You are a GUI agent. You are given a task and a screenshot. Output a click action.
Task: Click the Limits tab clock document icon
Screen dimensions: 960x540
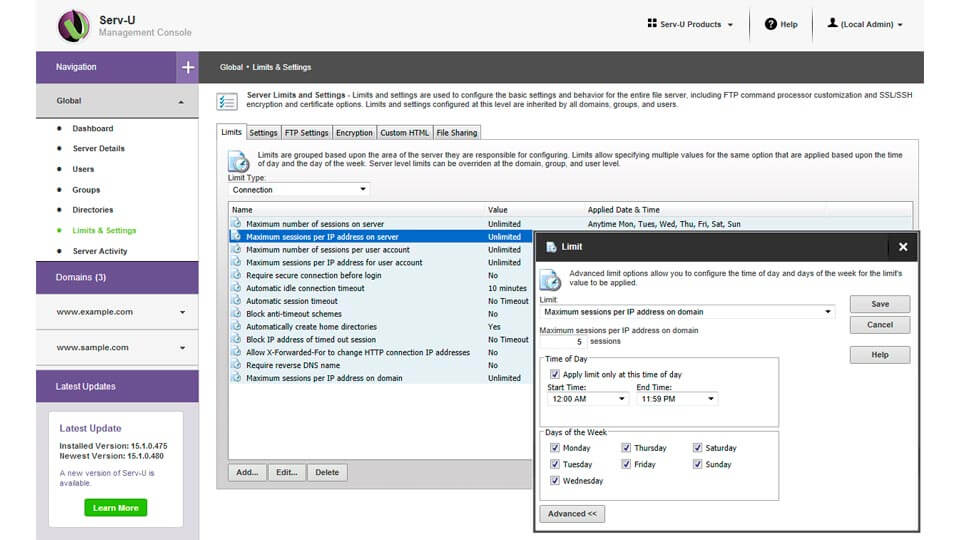tap(238, 161)
